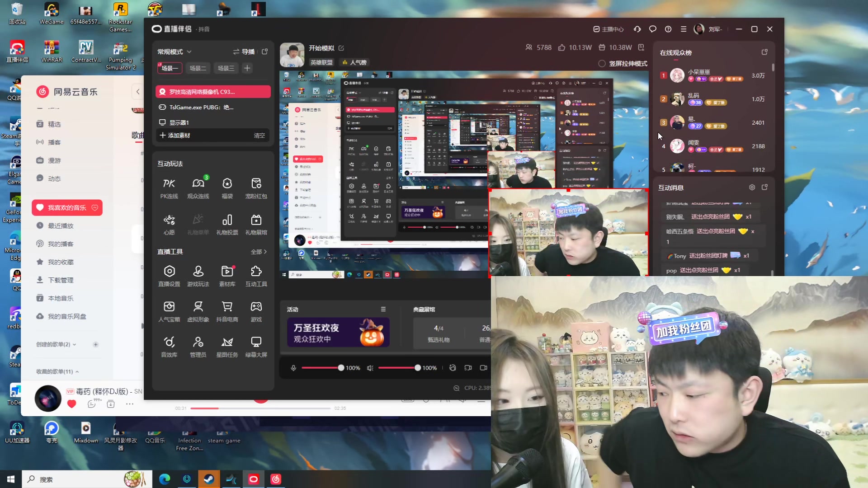
Task: Click 清空 to clear sources
Action: [x=259, y=135]
